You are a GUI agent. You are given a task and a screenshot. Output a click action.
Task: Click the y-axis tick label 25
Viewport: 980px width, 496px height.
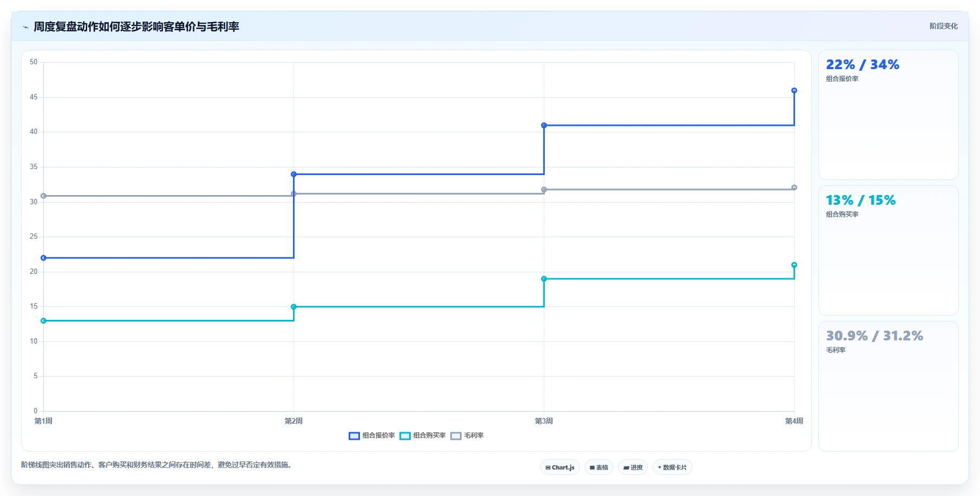[34, 237]
